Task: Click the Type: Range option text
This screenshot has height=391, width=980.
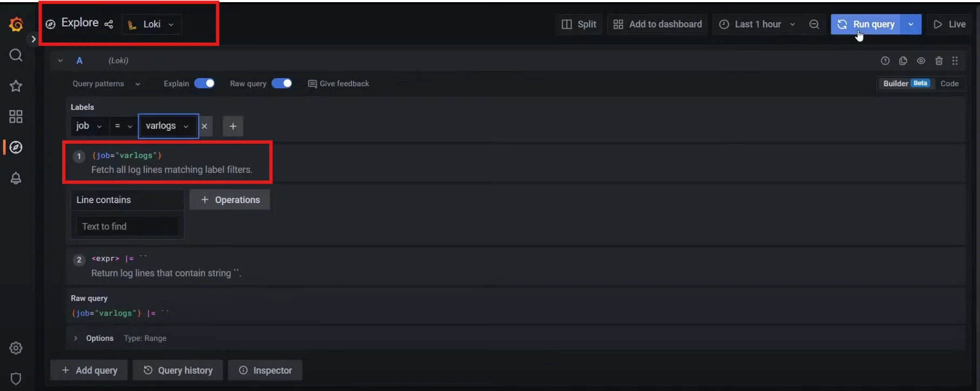Action: click(x=145, y=338)
